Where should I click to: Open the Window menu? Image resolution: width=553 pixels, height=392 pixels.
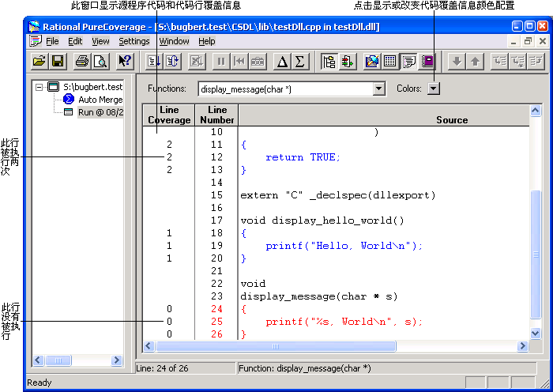[x=174, y=41]
